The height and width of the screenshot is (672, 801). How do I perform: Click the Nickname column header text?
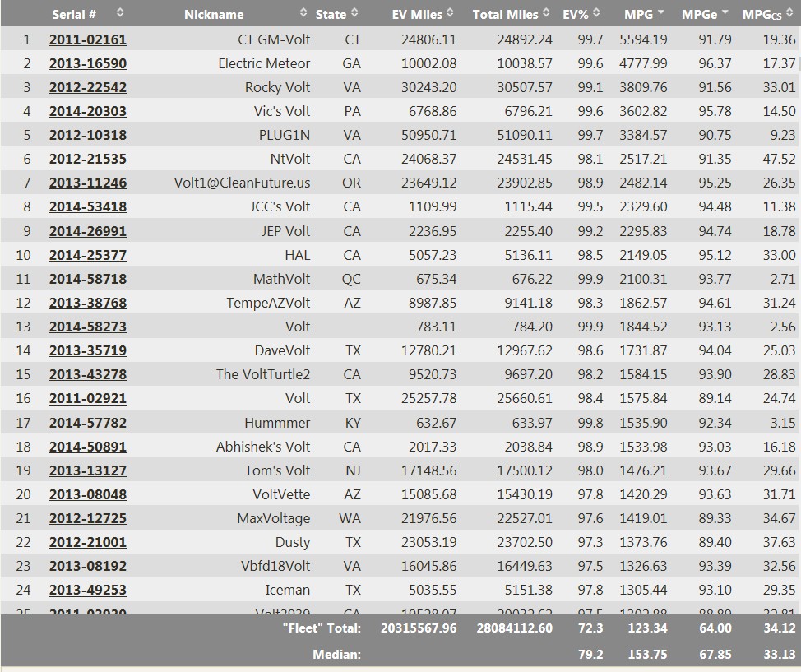coord(214,14)
